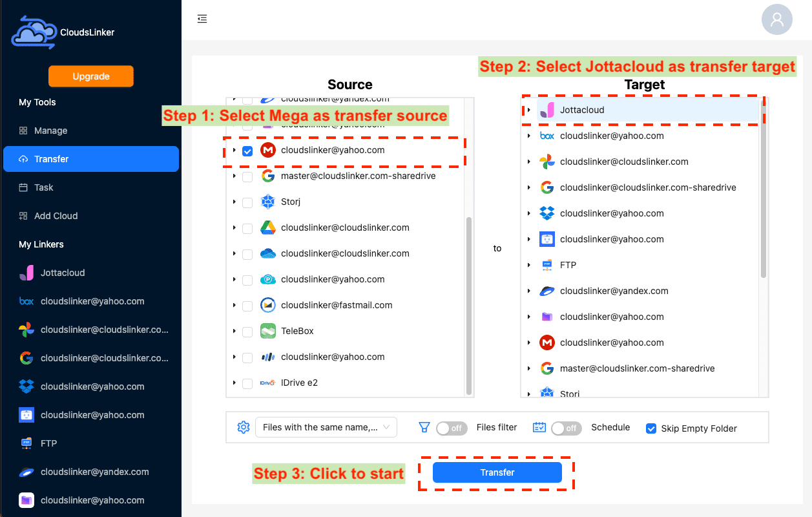Click Jottacloud icon in My Linkers sidebar
The height and width of the screenshot is (517, 812).
coord(26,273)
